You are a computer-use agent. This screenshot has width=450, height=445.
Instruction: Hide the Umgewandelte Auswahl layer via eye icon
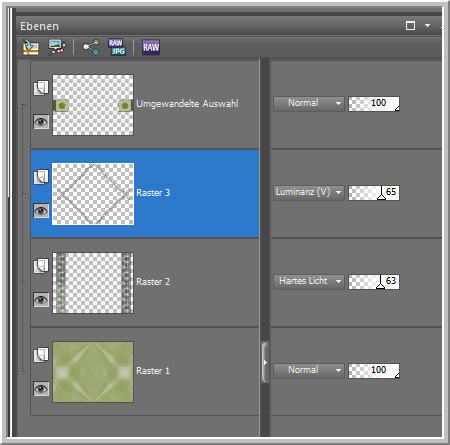point(41,122)
